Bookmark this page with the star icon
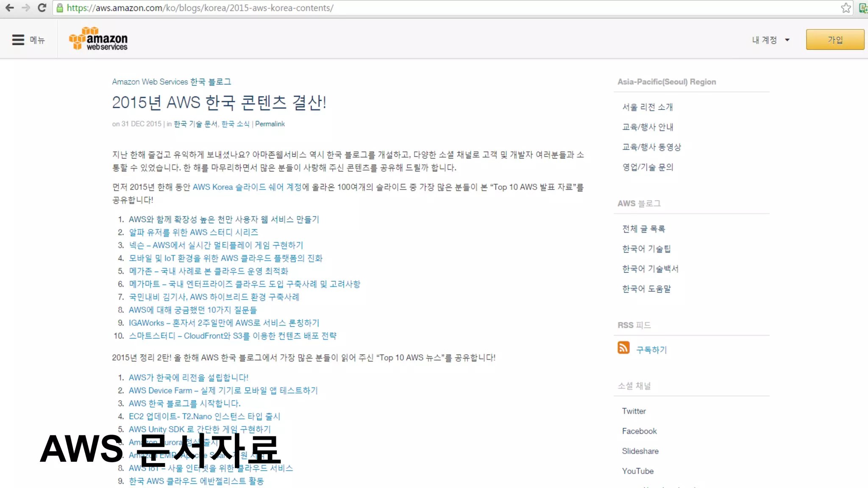 (x=846, y=8)
